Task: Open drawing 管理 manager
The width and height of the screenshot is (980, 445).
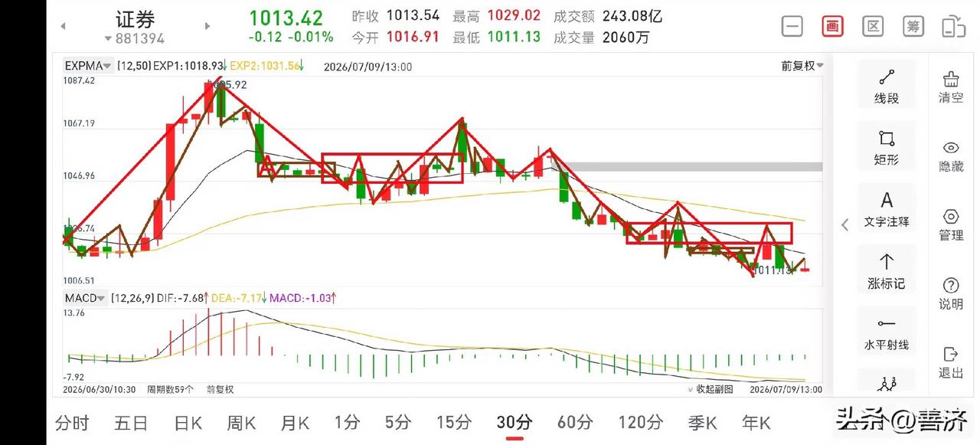Action: click(951, 224)
